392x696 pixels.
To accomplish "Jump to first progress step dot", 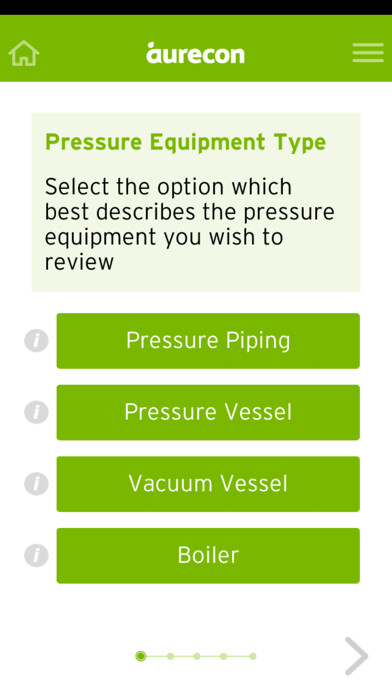I will 141,656.
